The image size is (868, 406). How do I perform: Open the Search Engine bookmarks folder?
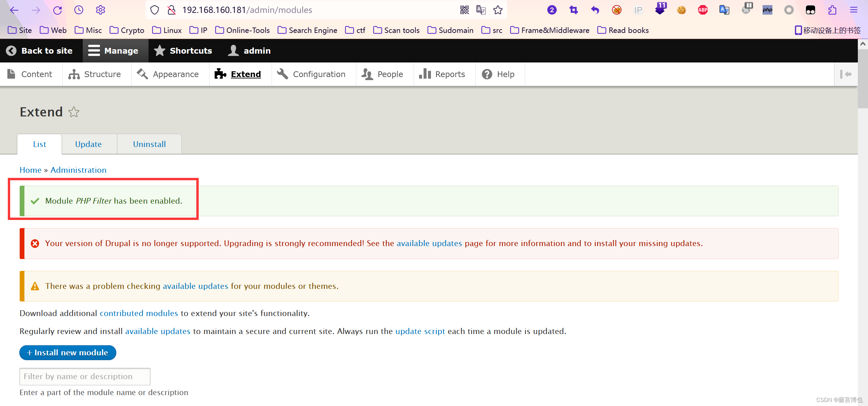pos(307,30)
